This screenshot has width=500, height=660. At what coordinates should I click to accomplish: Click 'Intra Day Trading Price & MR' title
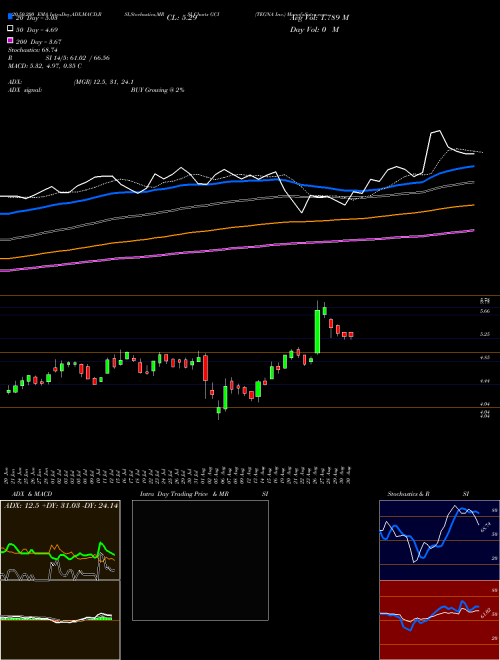tap(184, 494)
